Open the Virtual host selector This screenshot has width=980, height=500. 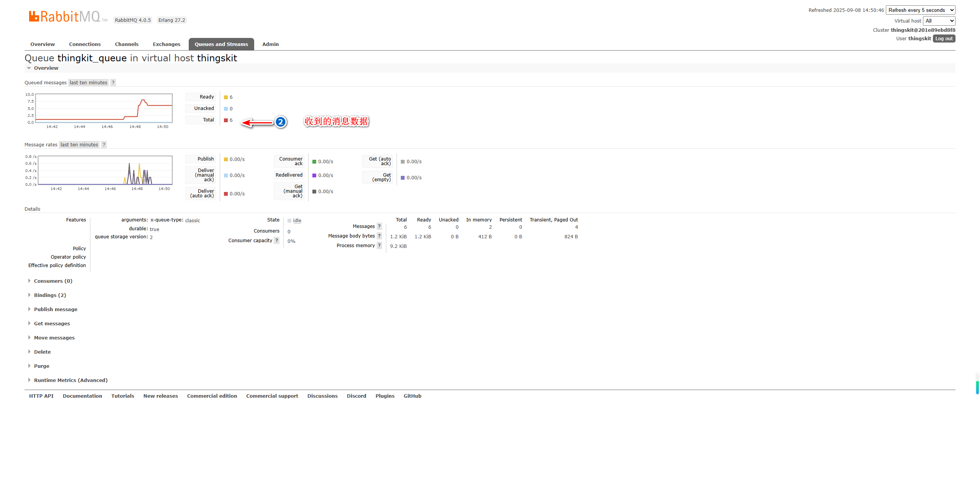tap(939, 21)
